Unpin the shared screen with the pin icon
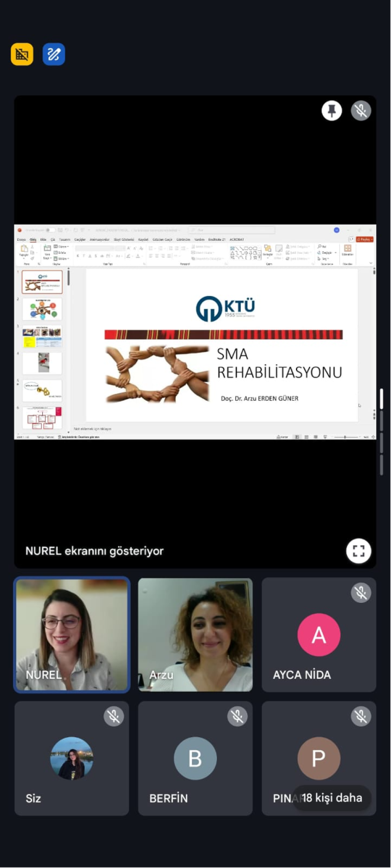 click(331, 110)
